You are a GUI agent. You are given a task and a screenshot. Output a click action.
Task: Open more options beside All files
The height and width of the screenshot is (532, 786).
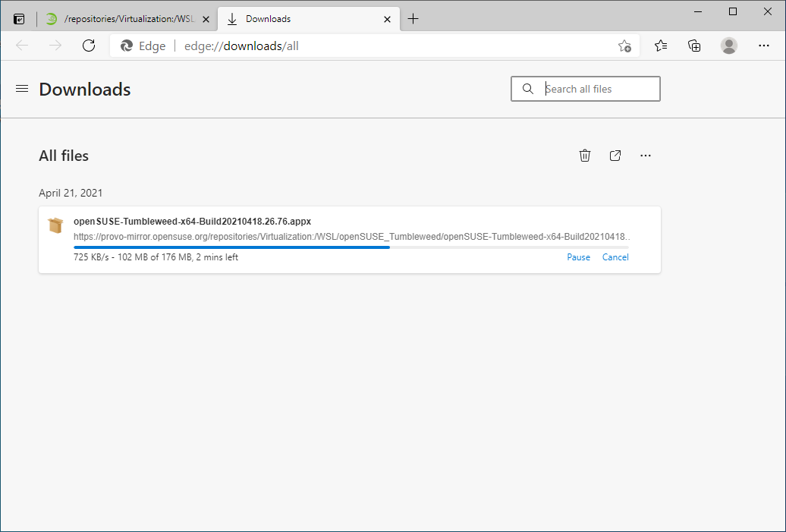point(646,156)
